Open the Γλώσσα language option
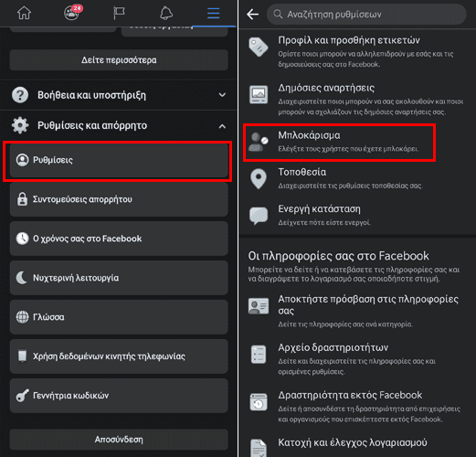476x457 pixels. point(119,317)
